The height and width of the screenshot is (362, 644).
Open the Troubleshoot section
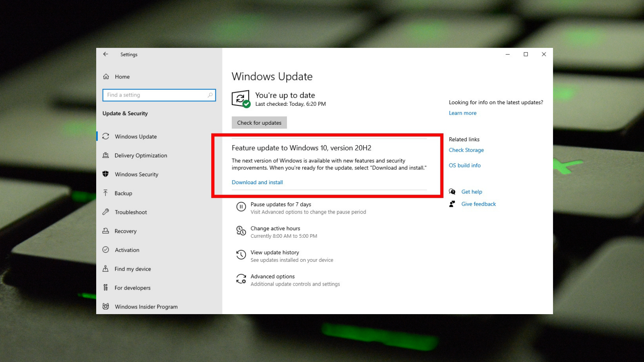(130, 212)
